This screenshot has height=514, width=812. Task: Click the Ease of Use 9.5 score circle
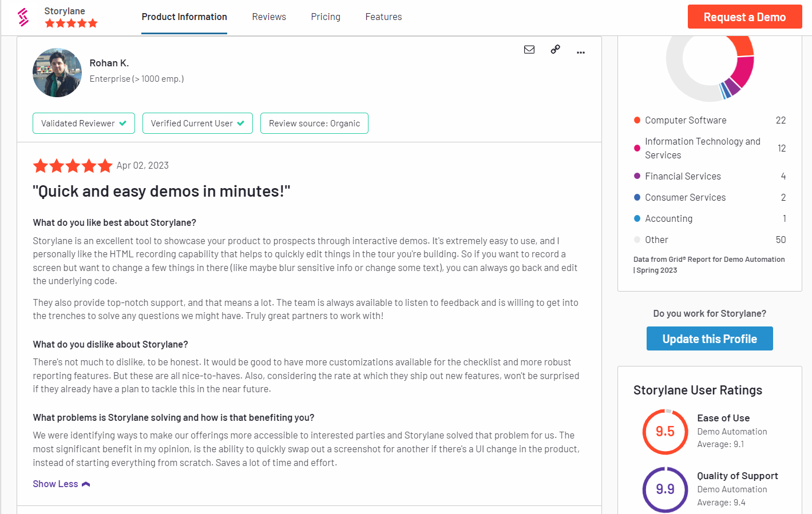point(665,432)
